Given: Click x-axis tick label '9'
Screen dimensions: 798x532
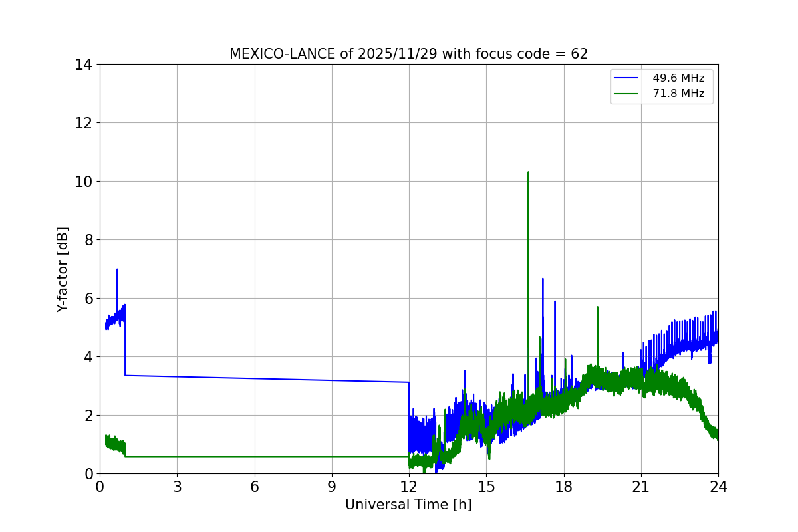Looking at the screenshot, I should [332, 487].
